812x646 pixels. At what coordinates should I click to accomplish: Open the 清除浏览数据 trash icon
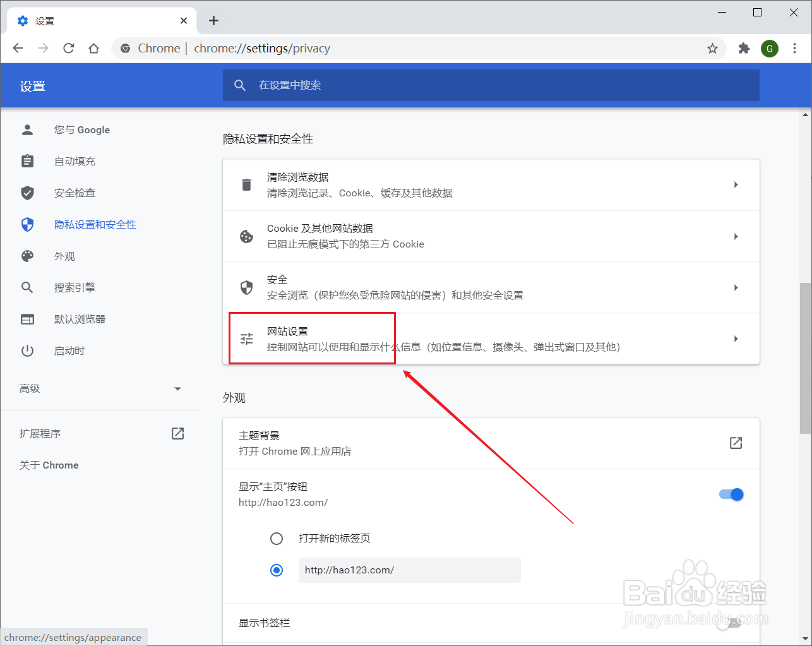(x=246, y=184)
